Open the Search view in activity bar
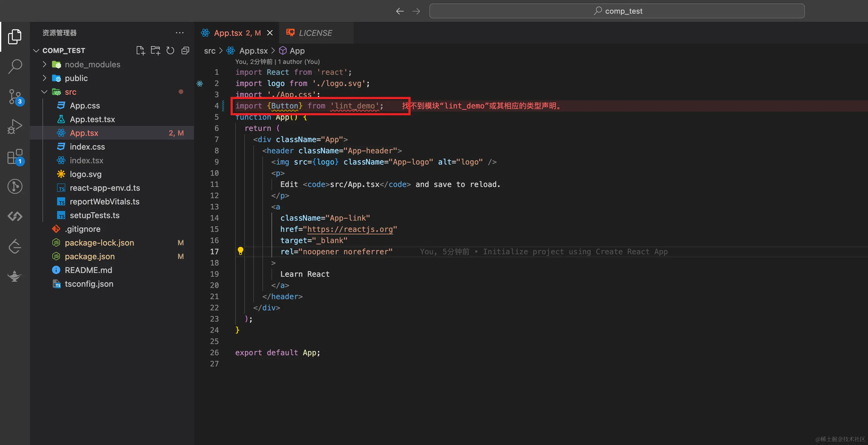Viewport: 868px width, 445px height. click(15, 66)
